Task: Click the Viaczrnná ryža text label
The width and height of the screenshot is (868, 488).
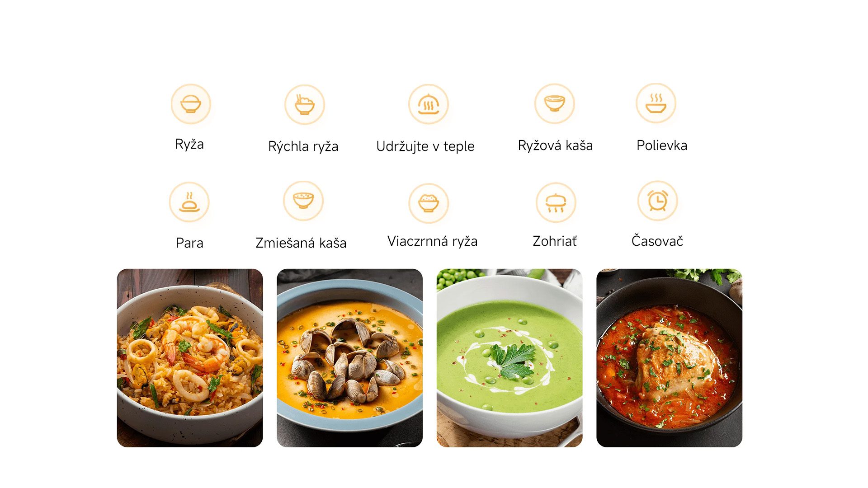Action: tap(433, 241)
